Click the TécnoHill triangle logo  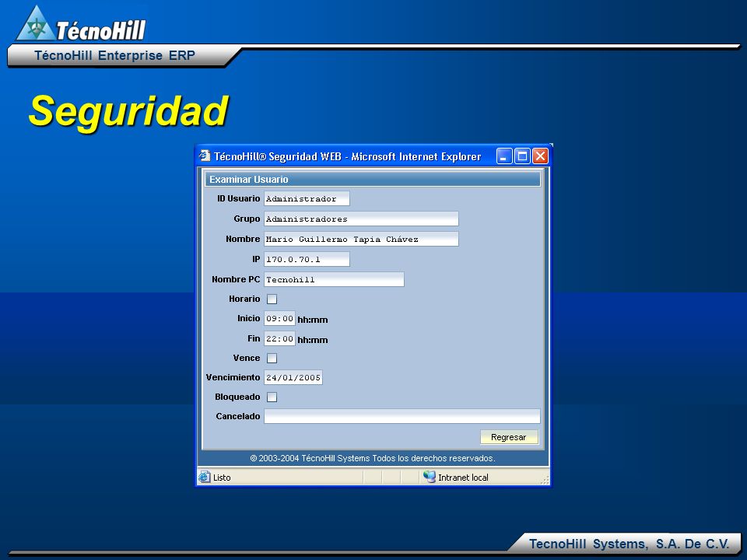[x=36, y=23]
